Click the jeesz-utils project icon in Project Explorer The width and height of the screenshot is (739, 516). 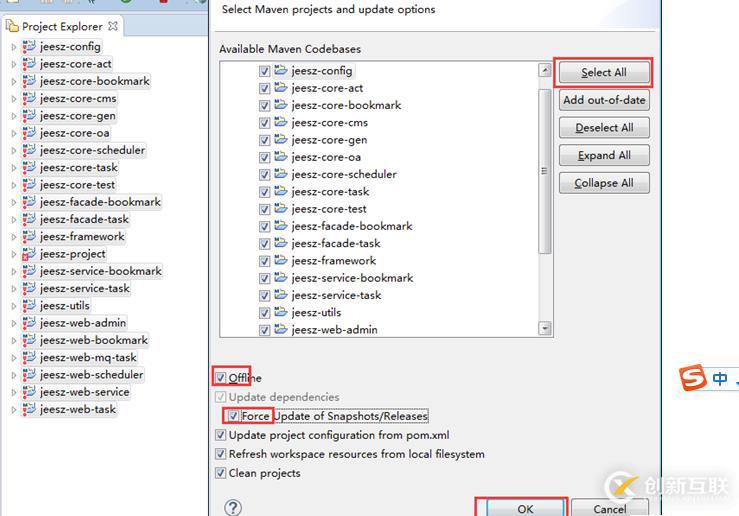point(29,305)
